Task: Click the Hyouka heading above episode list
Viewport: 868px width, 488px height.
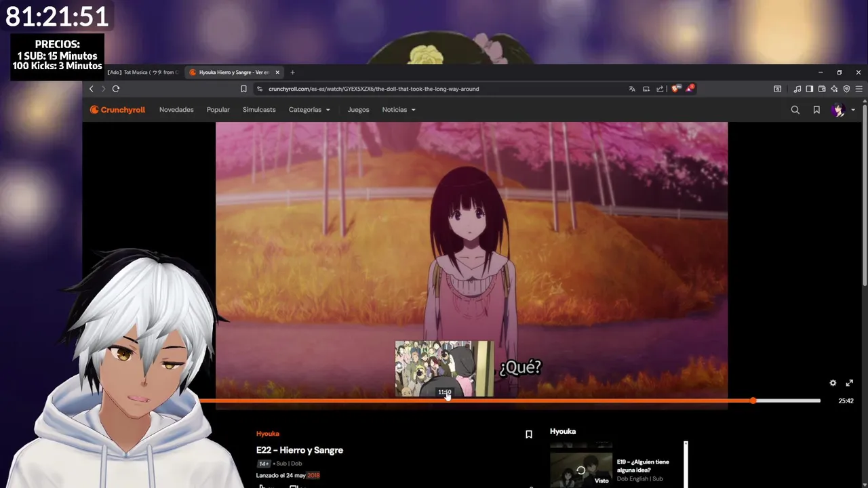Action: pyautogui.click(x=563, y=432)
